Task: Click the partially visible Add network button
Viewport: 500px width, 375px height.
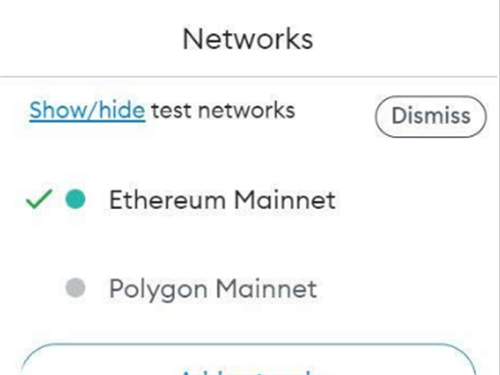Action: 248,360
